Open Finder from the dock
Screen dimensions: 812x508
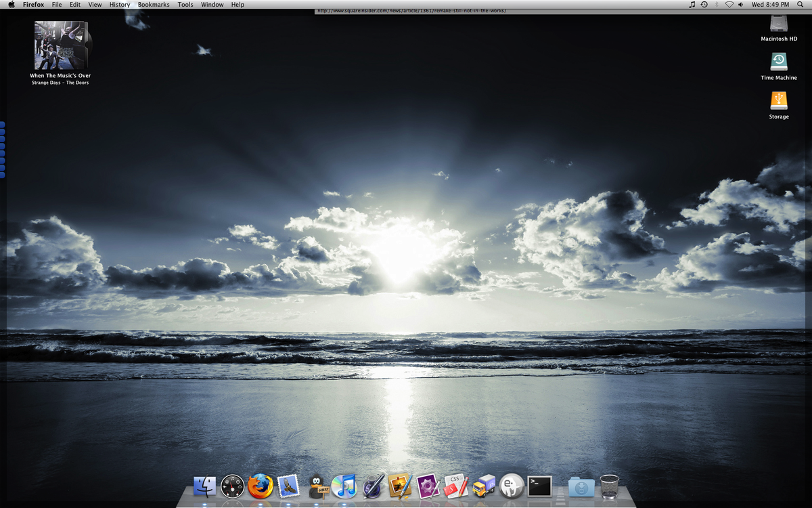(x=204, y=486)
